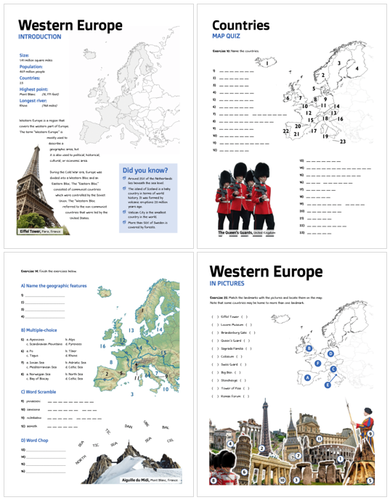
Task: Click blue marker C near the Alps
Action: [333, 369]
